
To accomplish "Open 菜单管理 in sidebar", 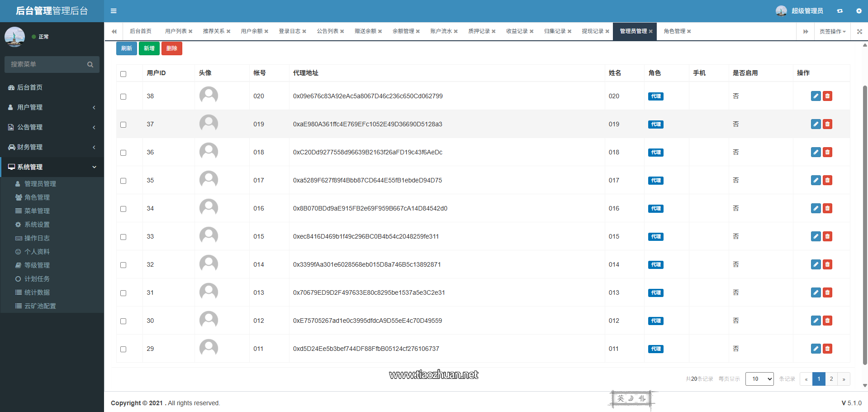I will (x=37, y=211).
